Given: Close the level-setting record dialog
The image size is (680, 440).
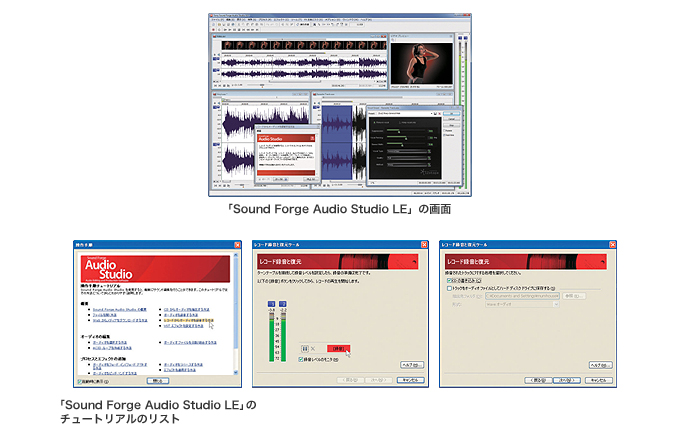Looking at the screenshot, I should coord(424,244).
